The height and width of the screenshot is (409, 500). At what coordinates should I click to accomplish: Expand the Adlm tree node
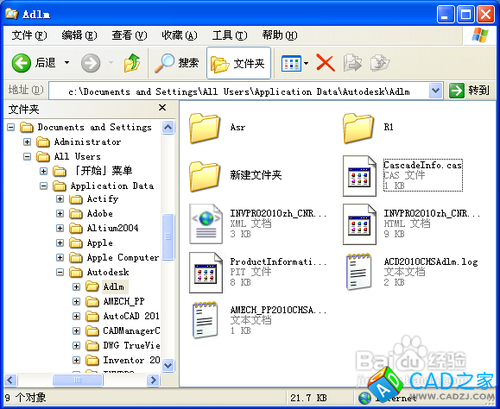click(x=76, y=287)
